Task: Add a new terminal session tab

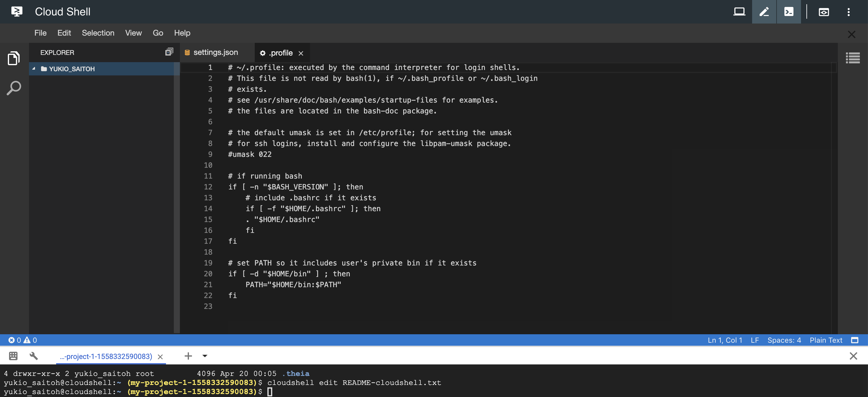Action: coord(188,356)
